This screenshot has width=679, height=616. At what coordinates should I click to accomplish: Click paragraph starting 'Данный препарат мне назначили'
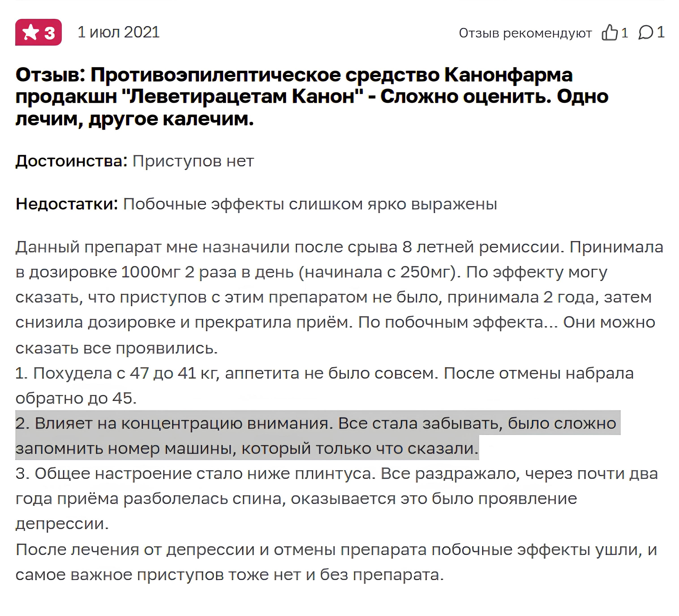point(339,297)
